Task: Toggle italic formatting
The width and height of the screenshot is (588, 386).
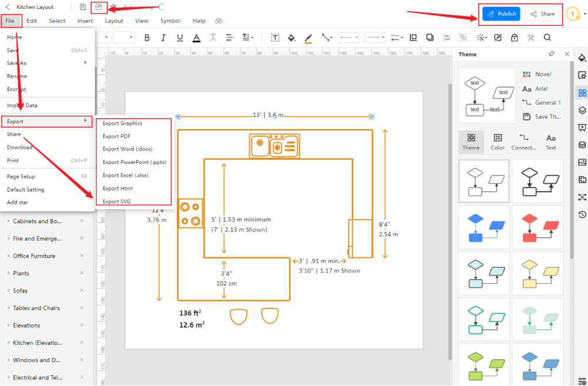Action: tap(163, 37)
